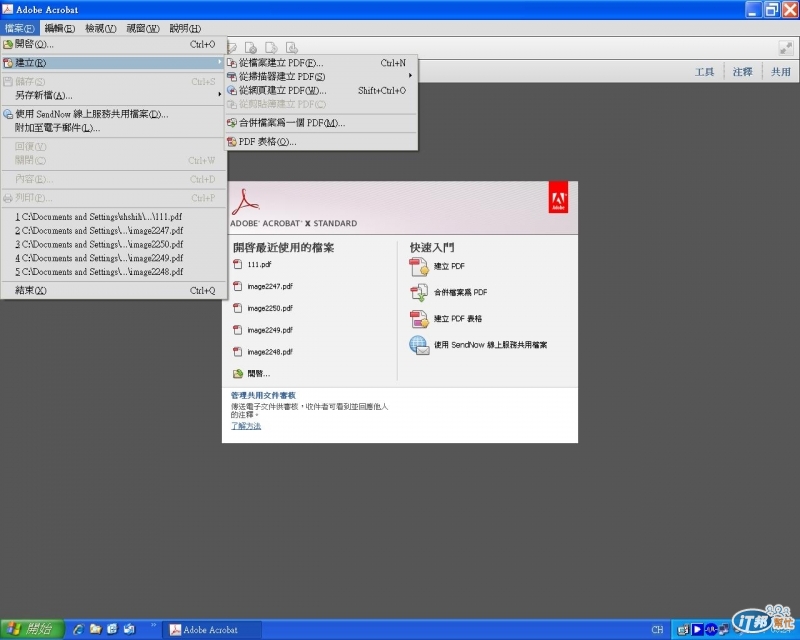Click the icon beside 建立(R) in File menu

coord(8,63)
